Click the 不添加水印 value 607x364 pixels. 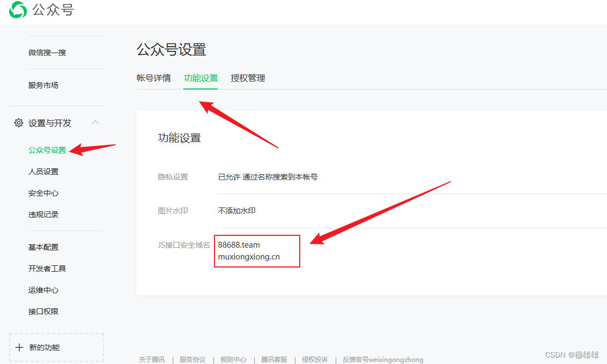[236, 211]
